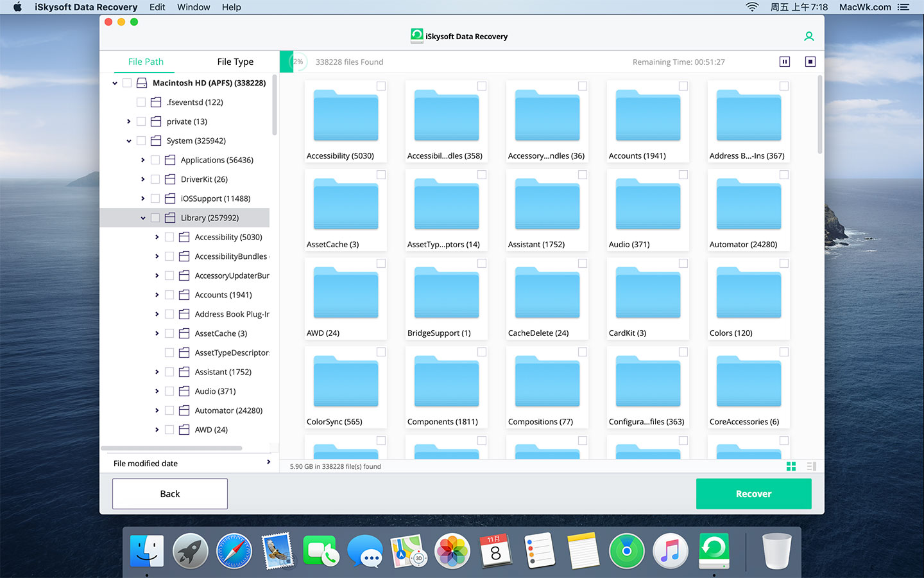This screenshot has height=578, width=924.
Task: Open Reminders in the dock
Action: point(540,551)
